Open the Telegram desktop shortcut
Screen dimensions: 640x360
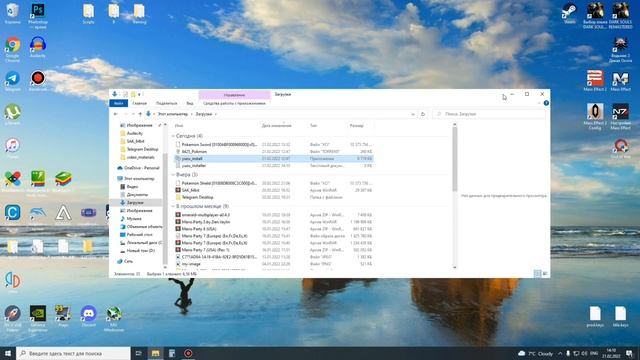pos(12,81)
